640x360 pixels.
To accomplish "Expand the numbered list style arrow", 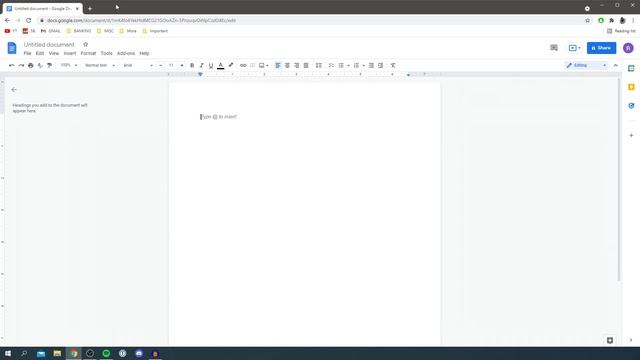I will (364, 65).
